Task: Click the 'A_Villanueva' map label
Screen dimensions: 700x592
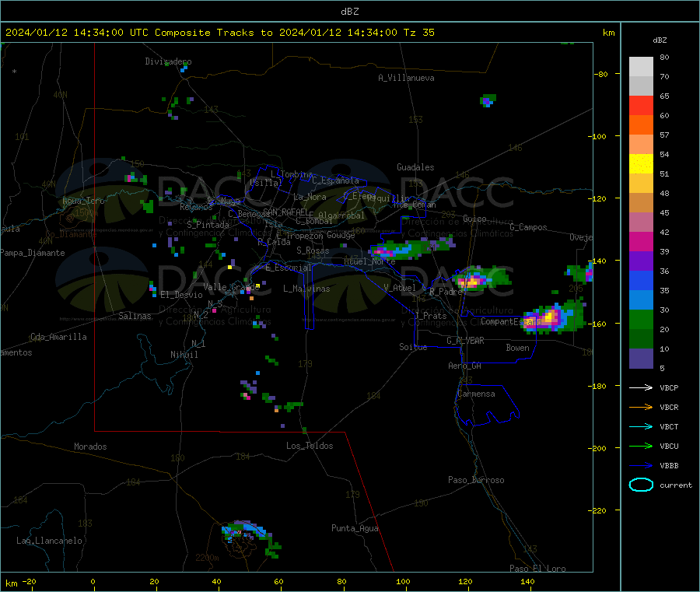Action: [406, 78]
